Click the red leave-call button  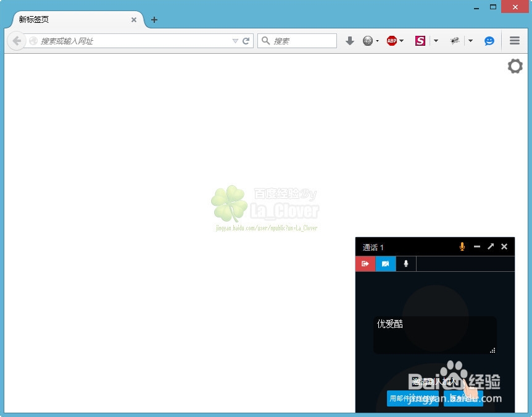(365, 264)
